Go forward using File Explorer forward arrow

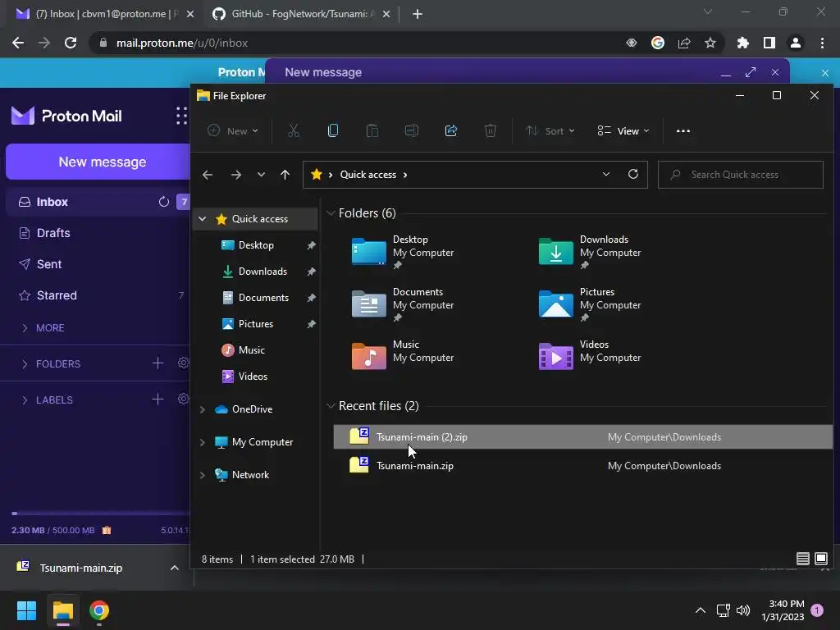[x=235, y=175]
